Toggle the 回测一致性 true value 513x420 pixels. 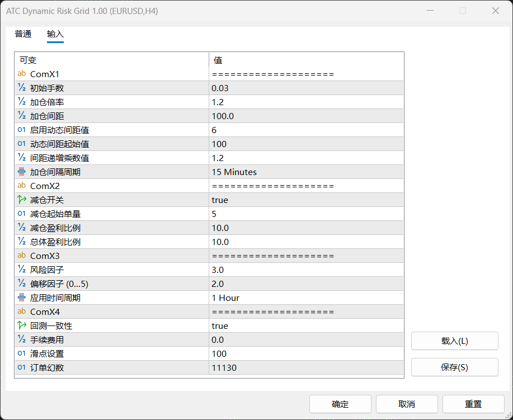tap(306, 326)
